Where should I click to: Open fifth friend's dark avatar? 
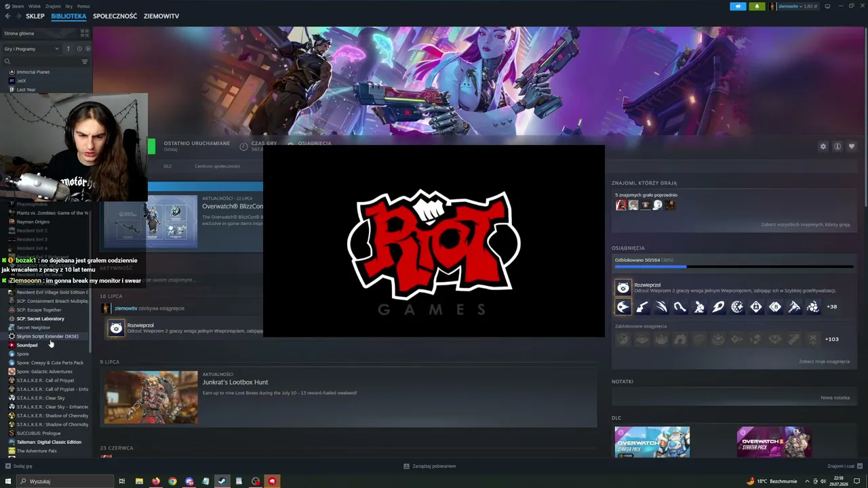click(669, 205)
